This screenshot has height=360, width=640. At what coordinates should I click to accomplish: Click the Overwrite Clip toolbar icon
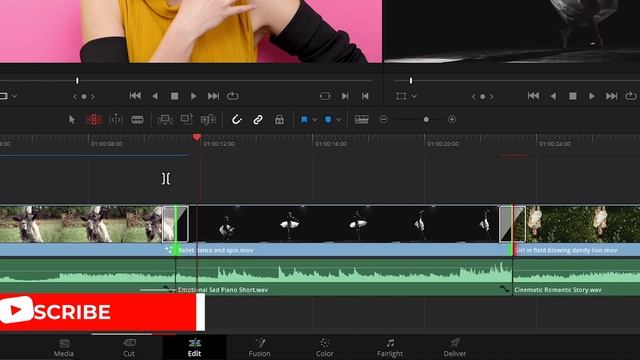(x=187, y=119)
